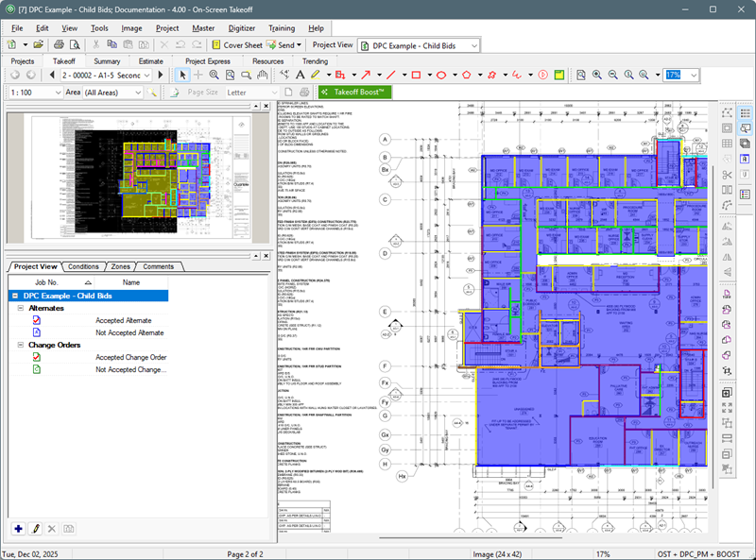Viewport: 756px width, 560px height.
Task: Switch to the Summary tab
Action: point(107,61)
